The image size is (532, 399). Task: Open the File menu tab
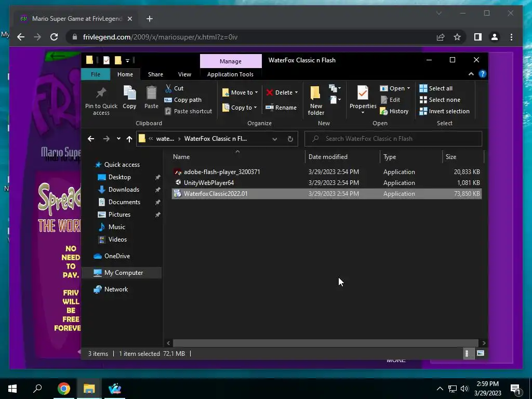(96, 74)
